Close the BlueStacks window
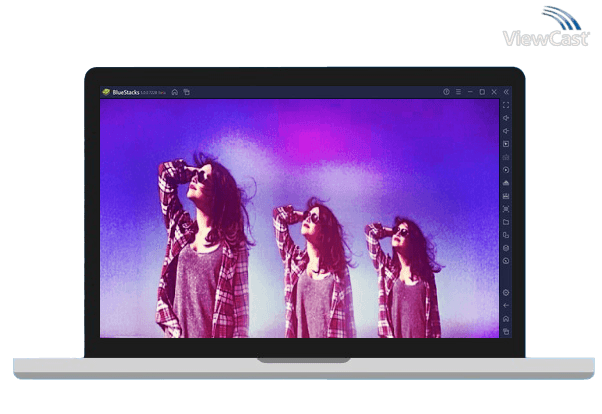 (x=494, y=92)
